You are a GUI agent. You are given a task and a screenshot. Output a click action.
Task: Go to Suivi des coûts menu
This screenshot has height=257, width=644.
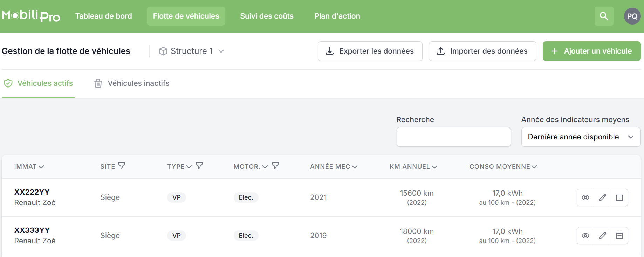click(x=267, y=16)
